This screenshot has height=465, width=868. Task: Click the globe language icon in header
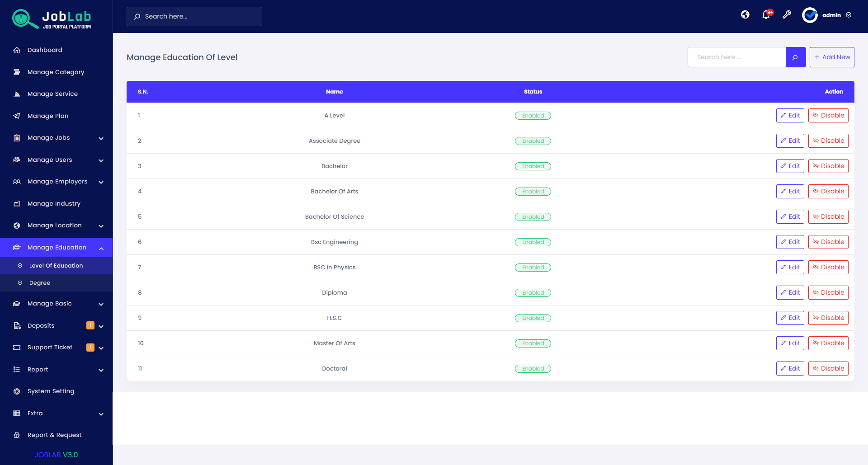click(x=745, y=15)
